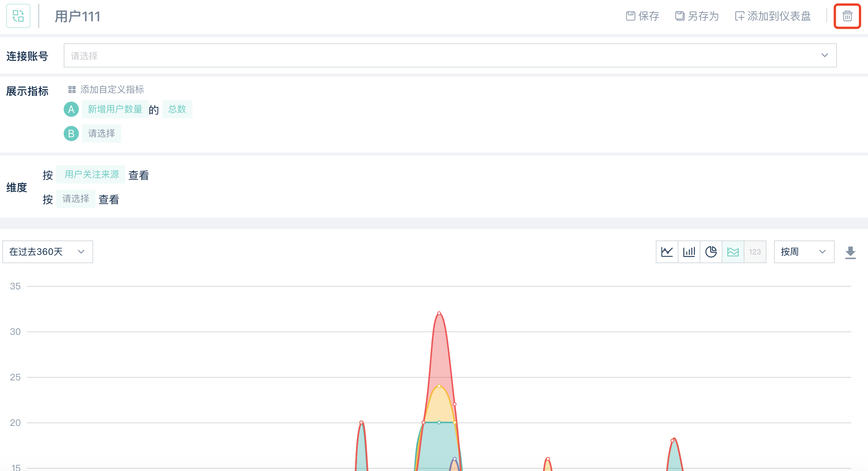Open the 新增用户数量 metric selector
Image resolution: width=868 pixels, height=471 pixels.
pos(115,109)
